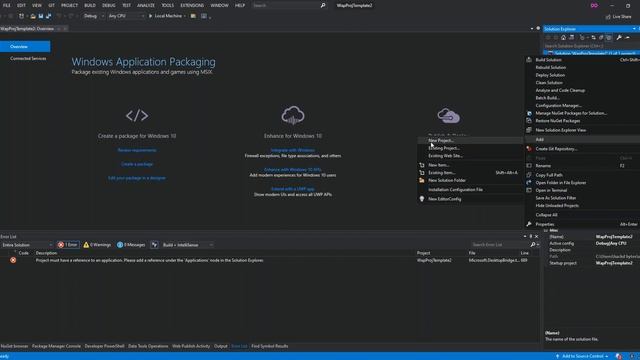Click Rename icon in context menu

click(529, 166)
